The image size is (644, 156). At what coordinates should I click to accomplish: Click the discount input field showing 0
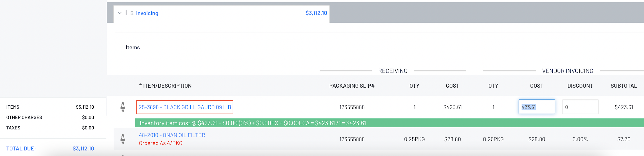(x=580, y=107)
